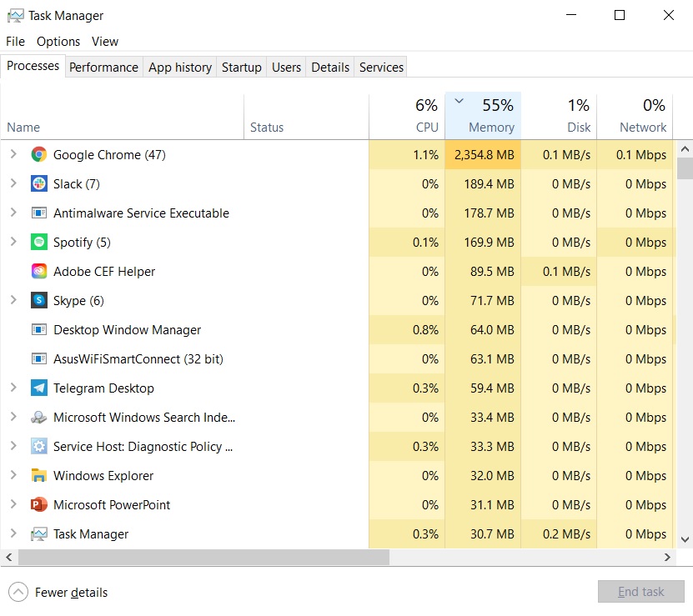
Task: Sort by the Memory column header
Action: [x=483, y=116]
